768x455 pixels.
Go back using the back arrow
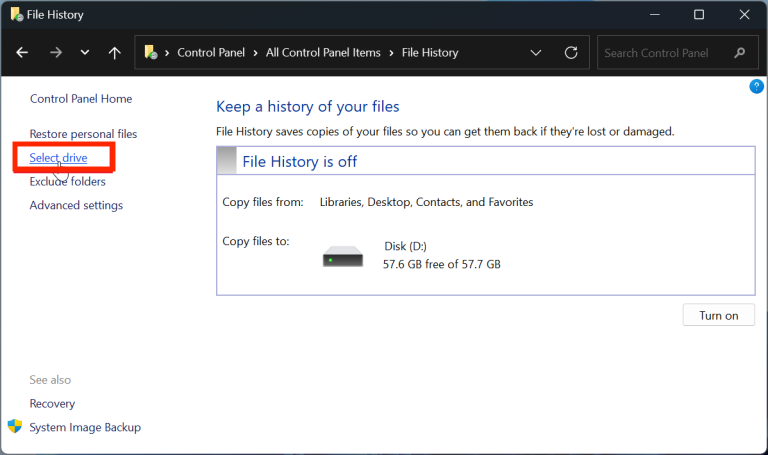pos(22,52)
